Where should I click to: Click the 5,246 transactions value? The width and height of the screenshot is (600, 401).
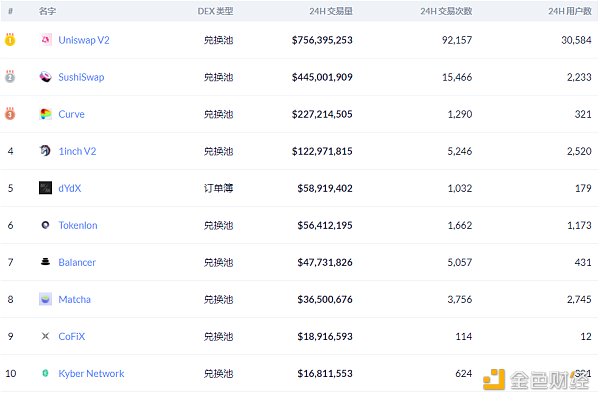(460, 151)
